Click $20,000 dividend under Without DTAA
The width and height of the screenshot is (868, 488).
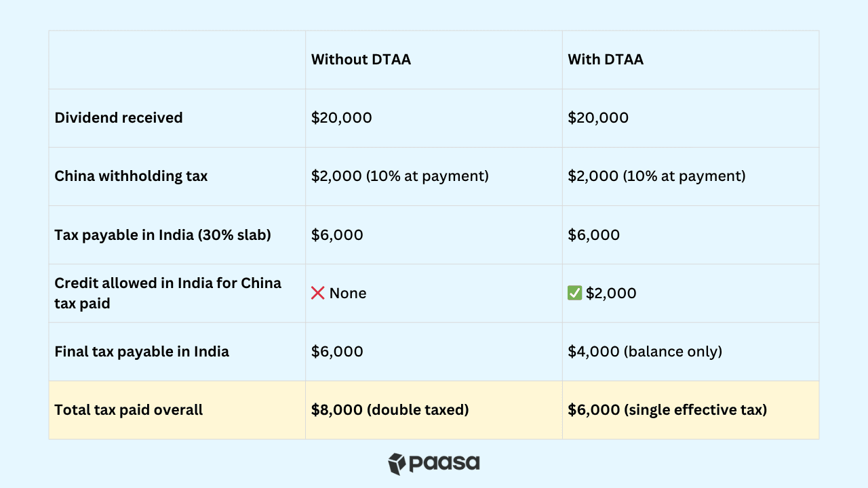(342, 118)
